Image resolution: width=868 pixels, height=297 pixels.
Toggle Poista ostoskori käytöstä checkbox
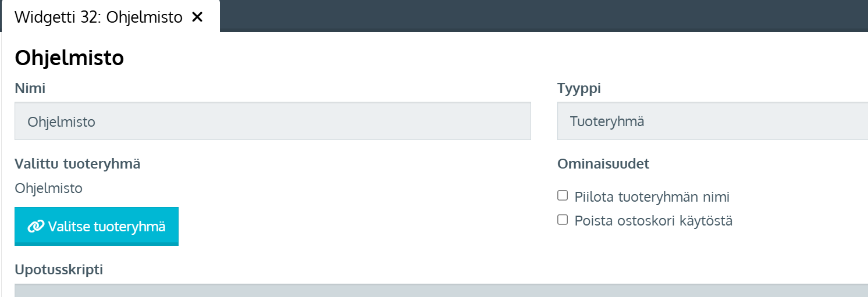click(563, 220)
